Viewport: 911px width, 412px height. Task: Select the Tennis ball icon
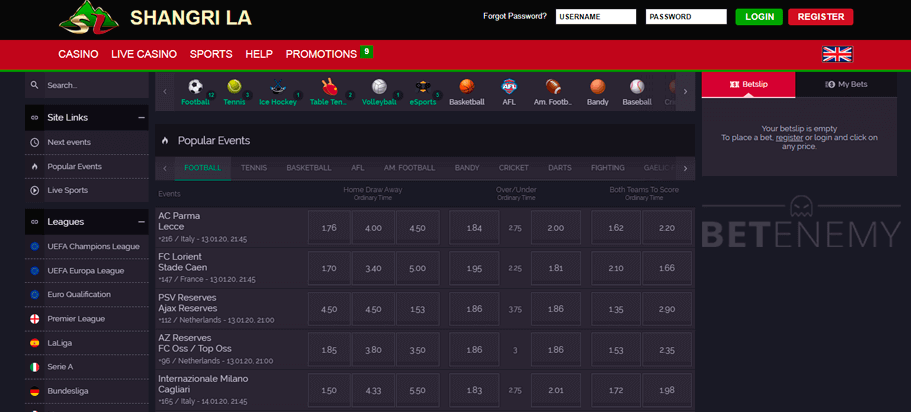click(x=234, y=87)
